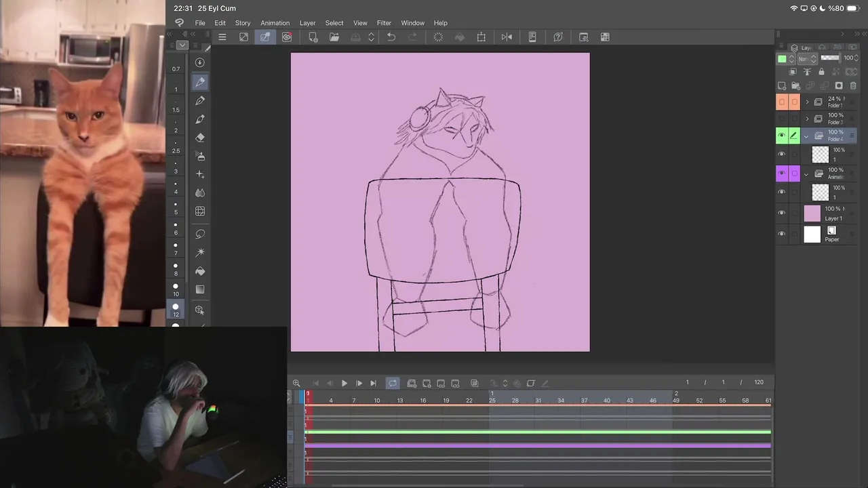Expand Folder 1 in the layer list
The image size is (868, 488).
tap(807, 102)
